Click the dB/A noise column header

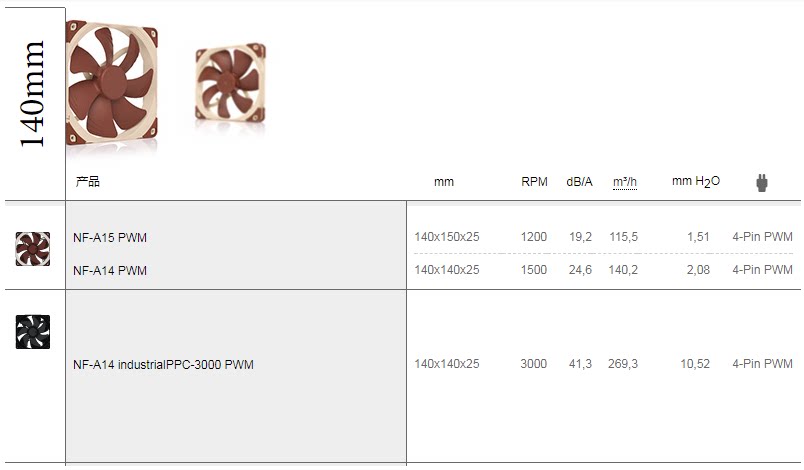point(580,182)
